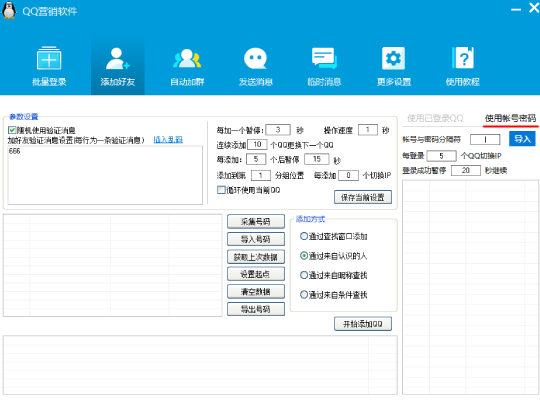Minimize the QQ营销软件 window

click(516, 9)
